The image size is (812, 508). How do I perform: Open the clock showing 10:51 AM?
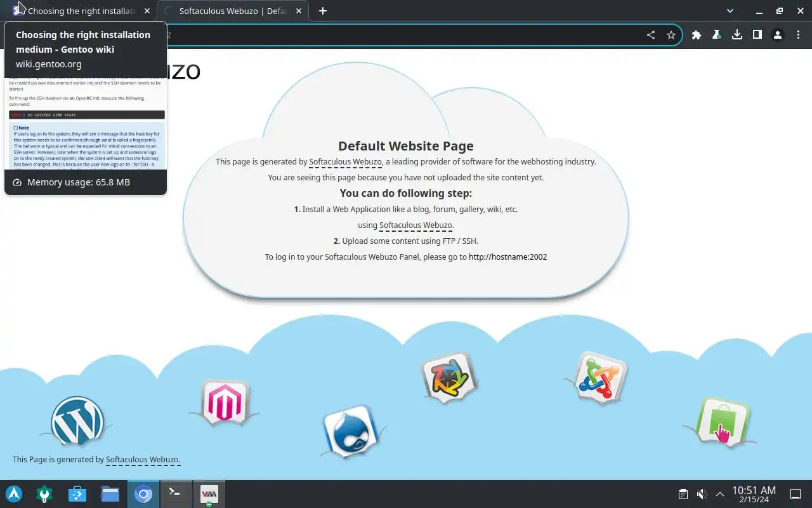(x=754, y=494)
